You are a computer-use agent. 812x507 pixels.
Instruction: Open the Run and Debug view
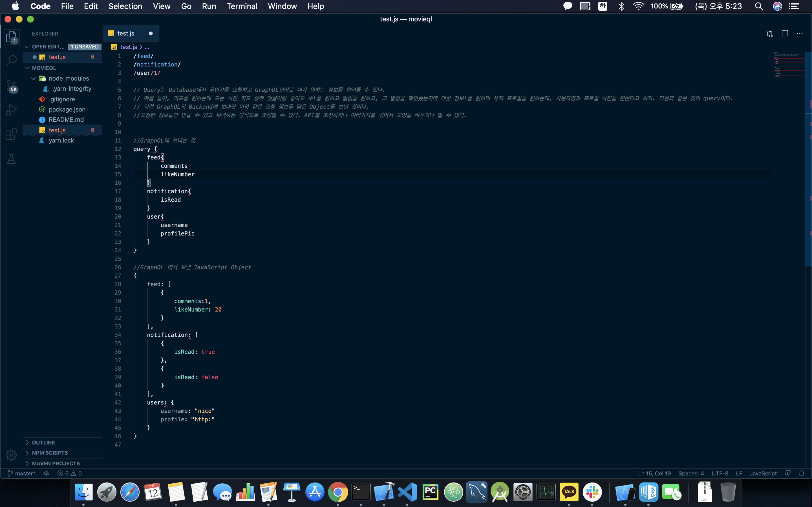point(11,110)
